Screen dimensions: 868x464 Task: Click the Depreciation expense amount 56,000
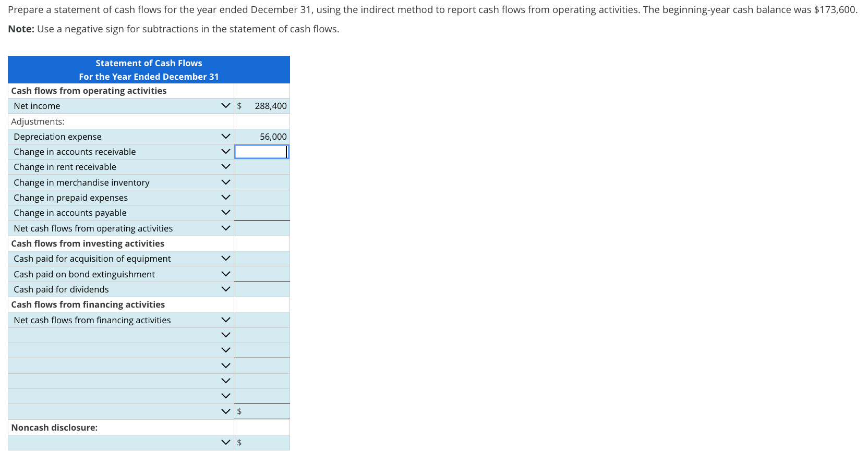click(x=273, y=137)
